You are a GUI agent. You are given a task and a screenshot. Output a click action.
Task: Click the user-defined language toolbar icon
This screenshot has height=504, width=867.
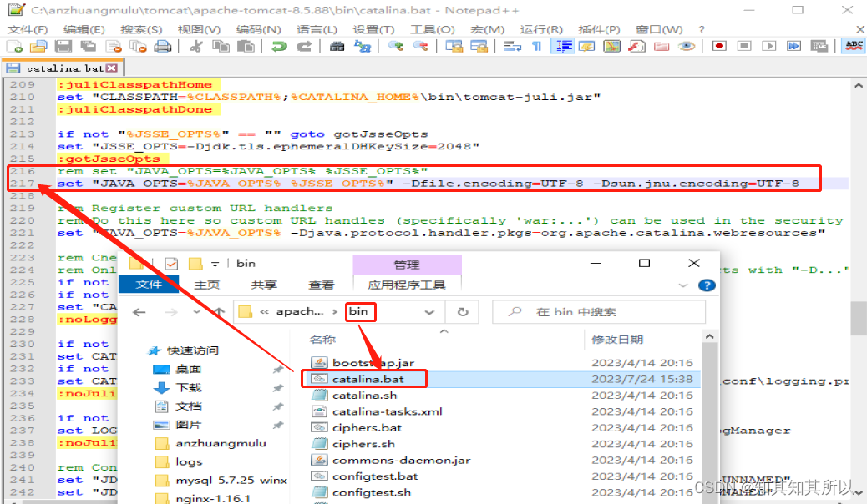coord(586,47)
